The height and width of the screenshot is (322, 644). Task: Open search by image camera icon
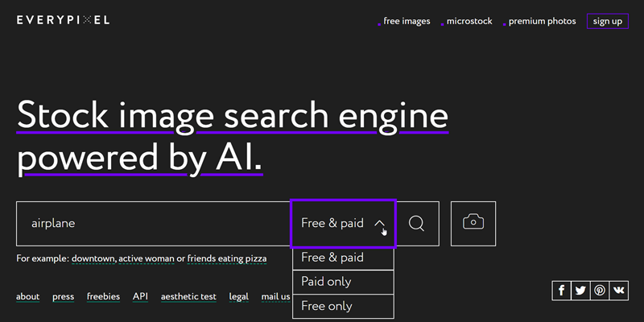coord(473,224)
